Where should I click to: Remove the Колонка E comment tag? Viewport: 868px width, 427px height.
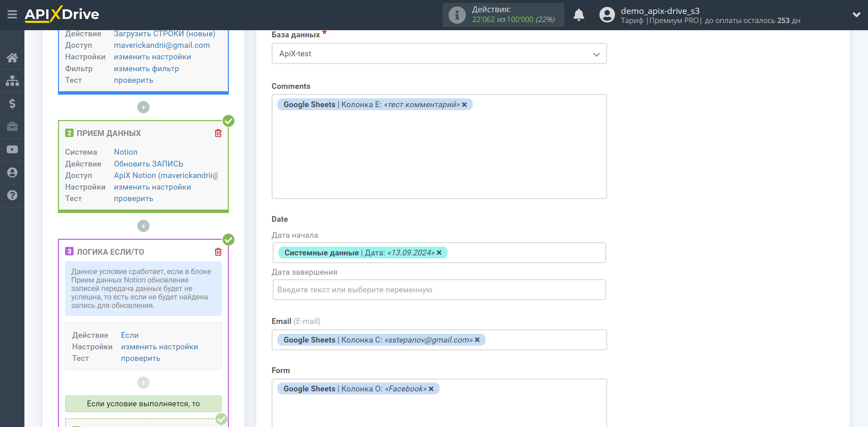[465, 105]
